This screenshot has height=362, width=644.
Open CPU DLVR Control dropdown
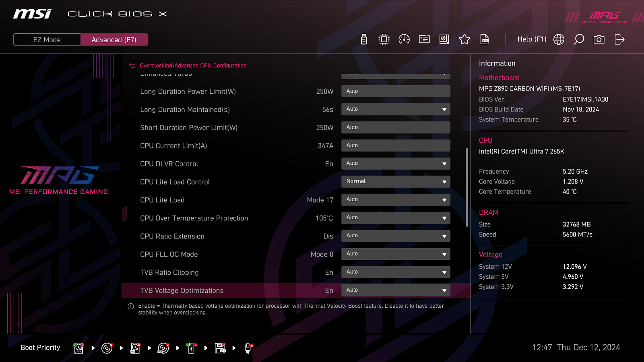coord(396,164)
